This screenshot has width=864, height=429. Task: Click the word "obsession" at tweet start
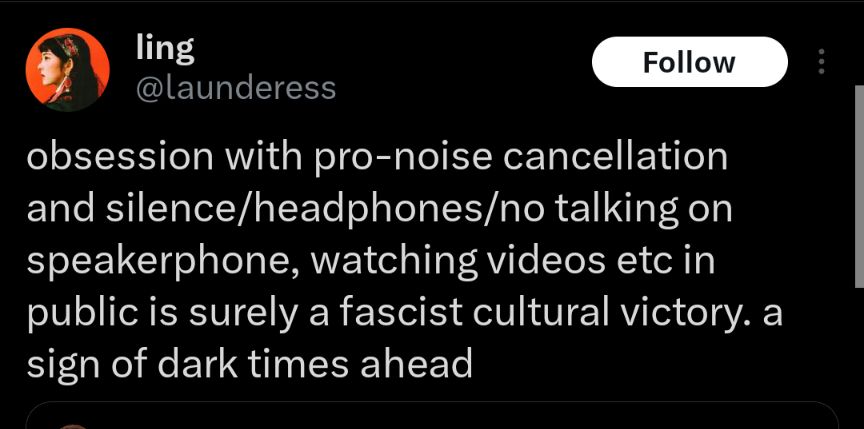pyautogui.click(x=120, y=156)
